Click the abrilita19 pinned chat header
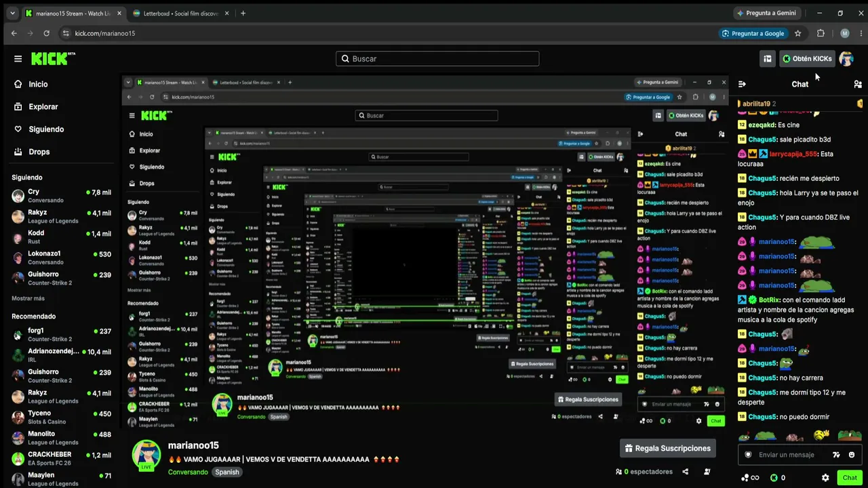This screenshot has width=868, height=488. point(800,104)
